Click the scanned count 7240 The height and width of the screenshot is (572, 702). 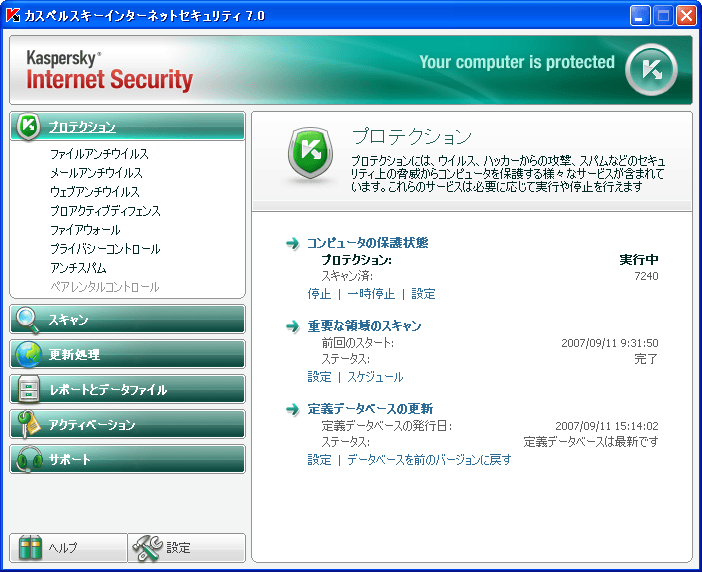(x=646, y=276)
